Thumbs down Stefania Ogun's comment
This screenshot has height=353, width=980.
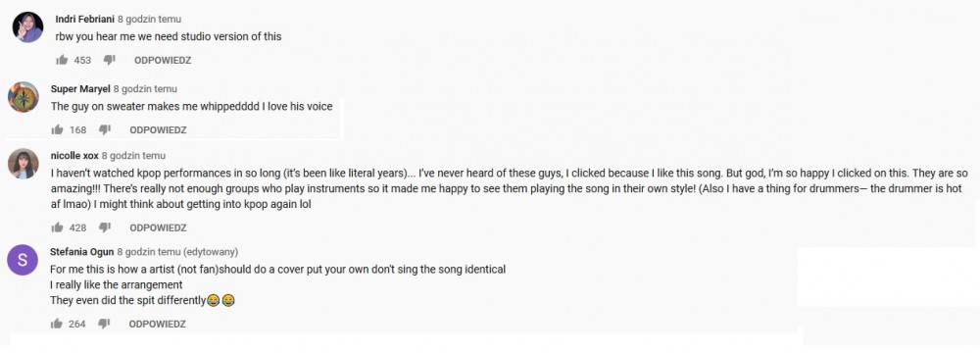coord(105,324)
